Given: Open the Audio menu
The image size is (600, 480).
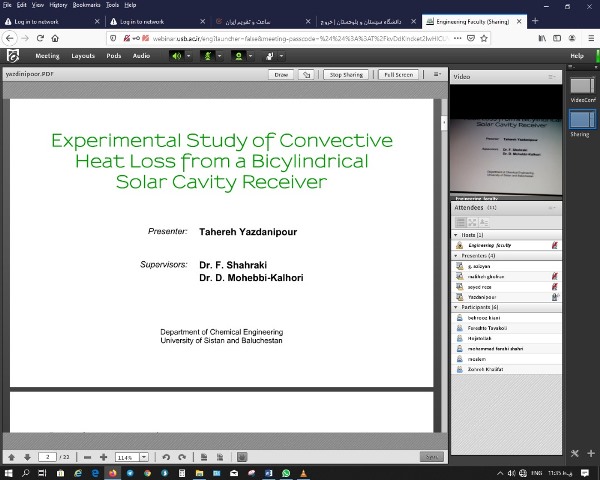Looking at the screenshot, I should [x=141, y=56].
